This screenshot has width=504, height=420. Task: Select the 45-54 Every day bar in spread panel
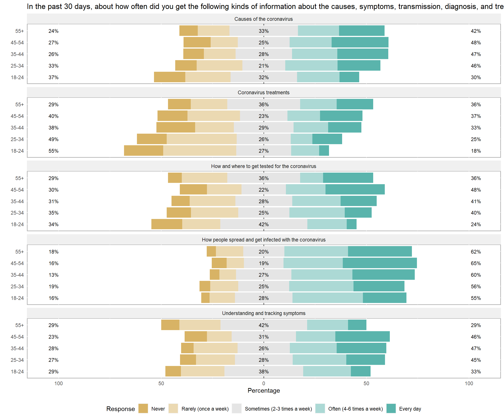coord(380,263)
